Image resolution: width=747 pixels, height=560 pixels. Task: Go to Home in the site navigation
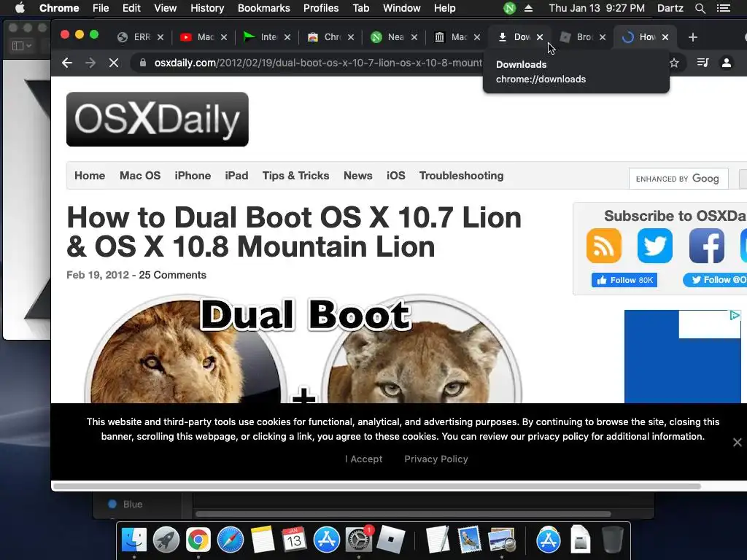click(90, 176)
